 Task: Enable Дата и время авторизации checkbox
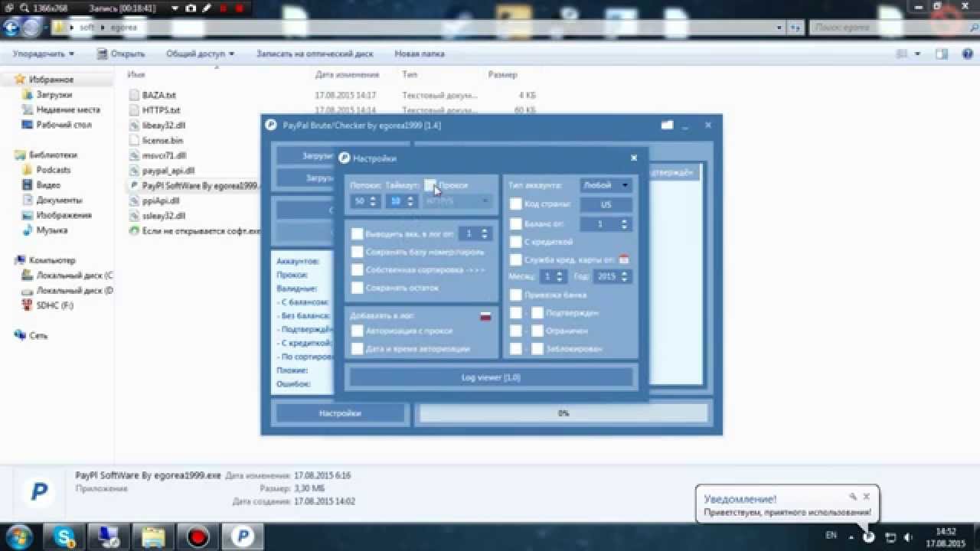(357, 348)
